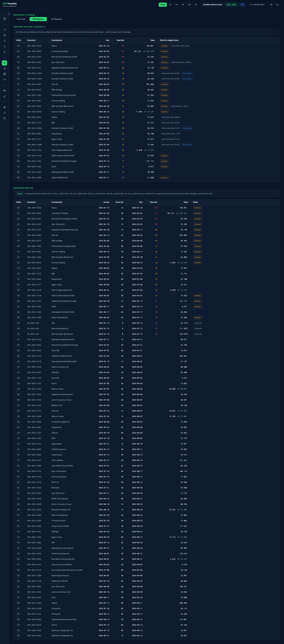Open the dashboard grid icon in sidebar
This screenshot has height=644, width=284.
click(x=5, y=19)
